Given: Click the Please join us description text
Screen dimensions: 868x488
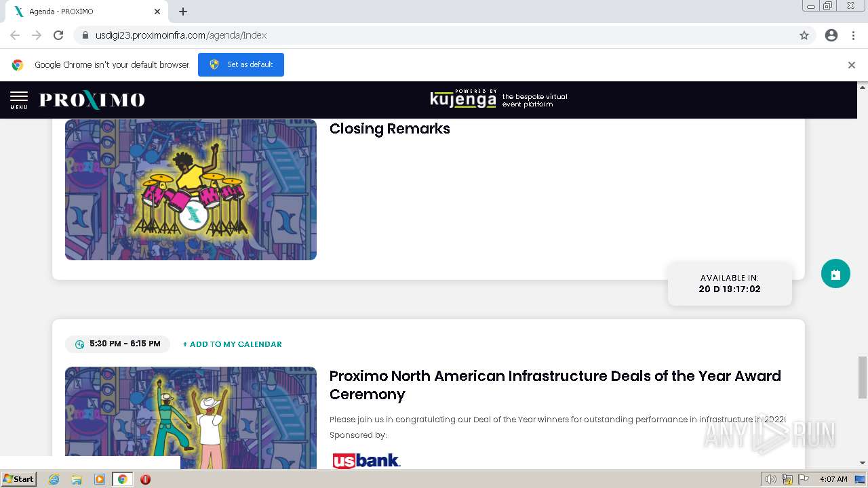Looking at the screenshot, I should point(557,420).
